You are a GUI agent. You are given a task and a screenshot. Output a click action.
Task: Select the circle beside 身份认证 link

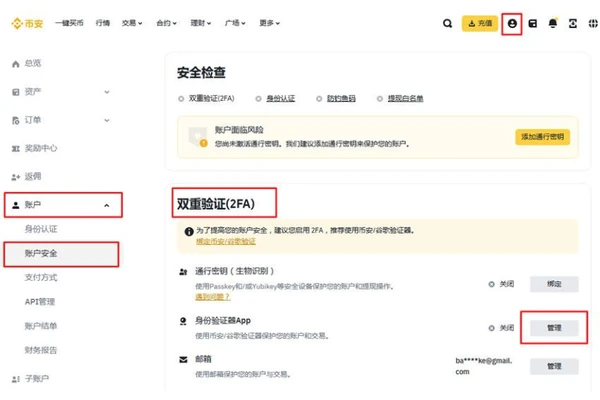click(258, 99)
